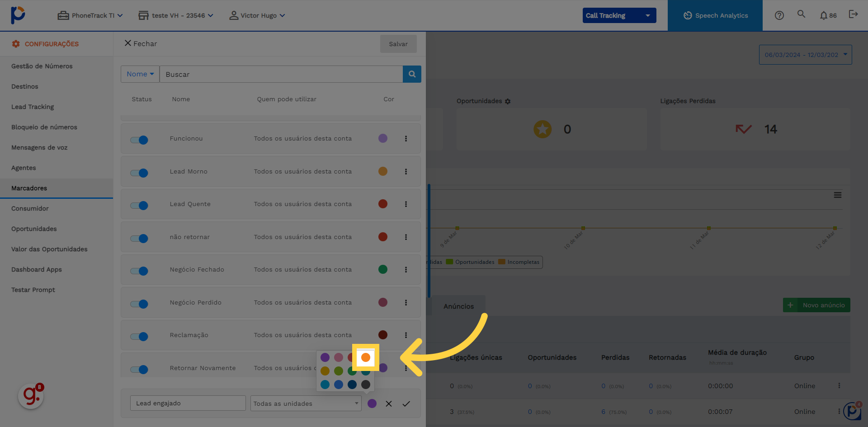Pick the olive green color in the picker
This screenshot has height=427, width=868.
339,371
